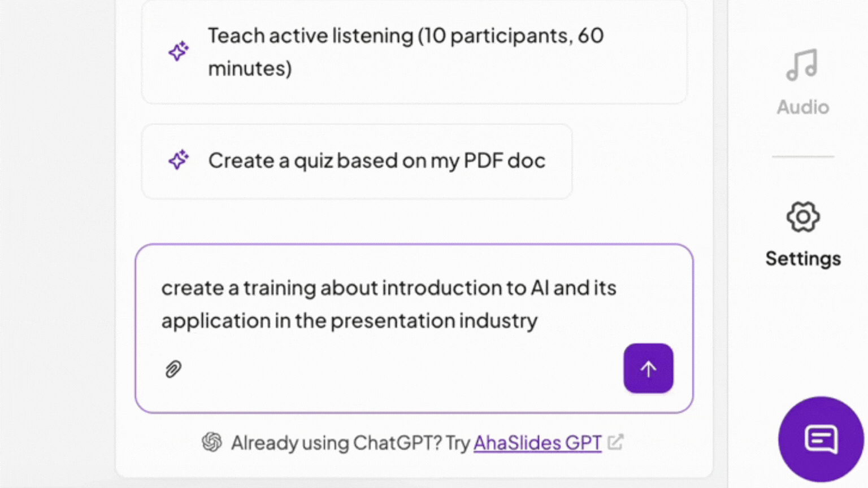The height and width of the screenshot is (488, 868).
Task: Select the Teach active listening suggestion card
Action: pos(414,51)
